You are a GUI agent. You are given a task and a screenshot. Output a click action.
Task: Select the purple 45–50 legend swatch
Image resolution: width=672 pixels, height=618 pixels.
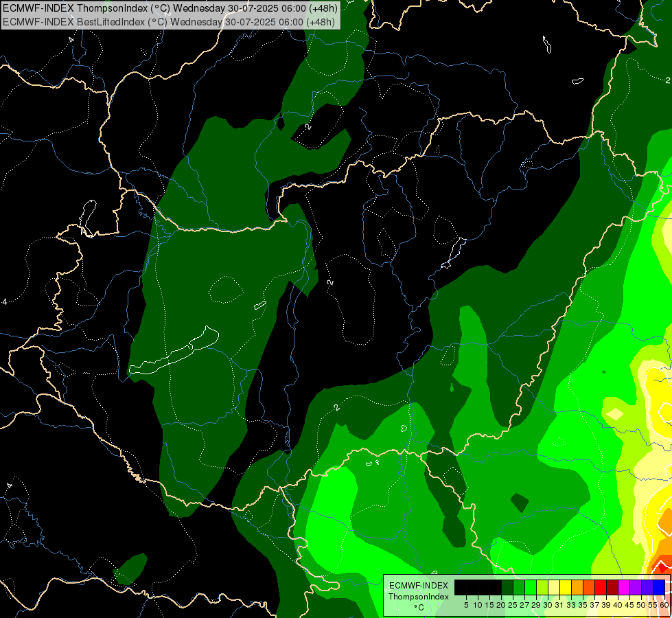coord(636,587)
